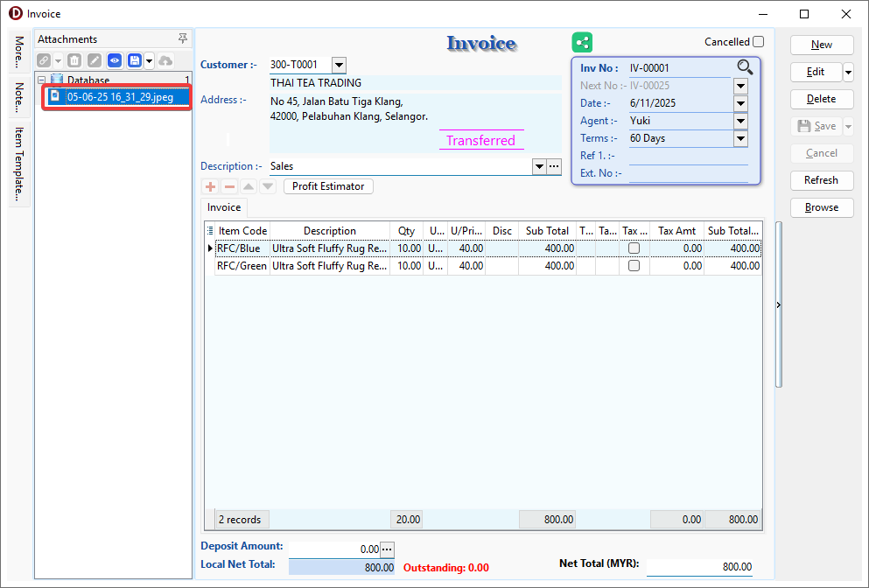Click the move row up arrow icon

[x=249, y=186]
